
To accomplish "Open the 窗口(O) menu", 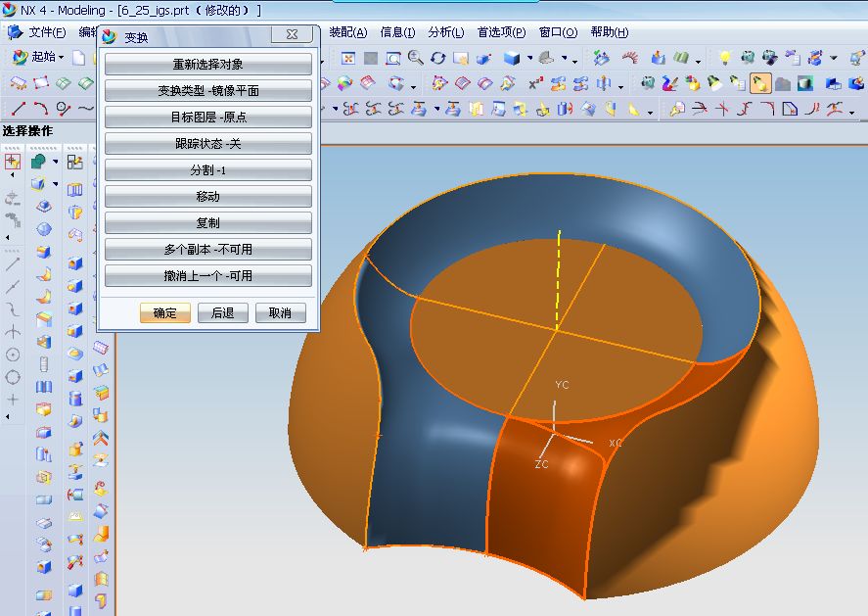I will pos(559,32).
